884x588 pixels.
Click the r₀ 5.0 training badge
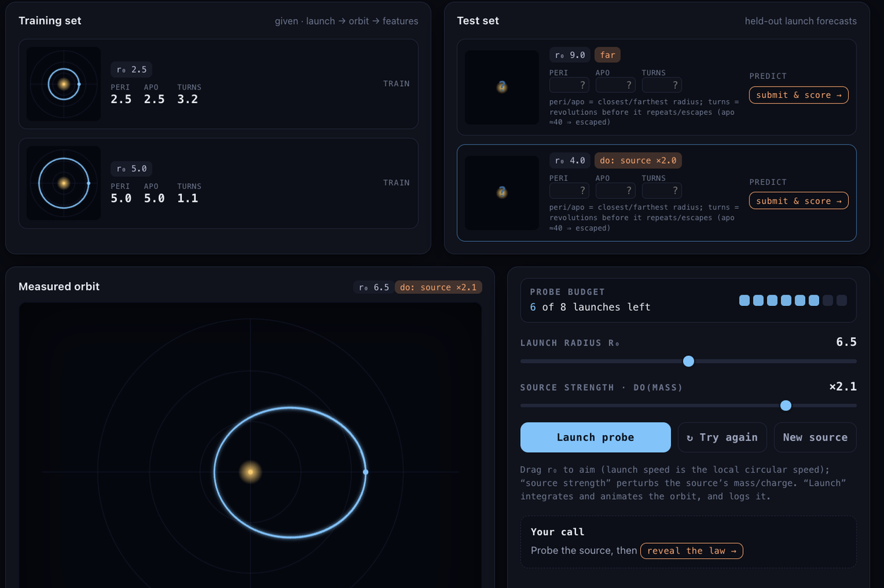(x=132, y=169)
